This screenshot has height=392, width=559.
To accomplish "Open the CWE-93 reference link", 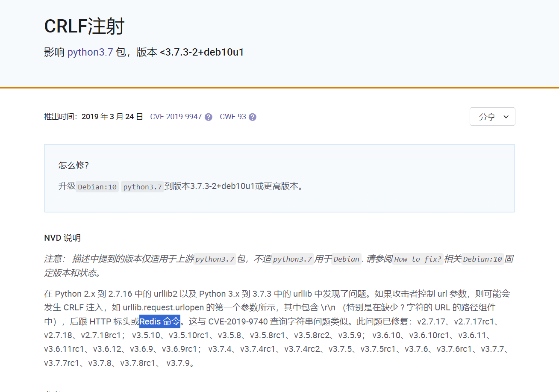I will (232, 116).
